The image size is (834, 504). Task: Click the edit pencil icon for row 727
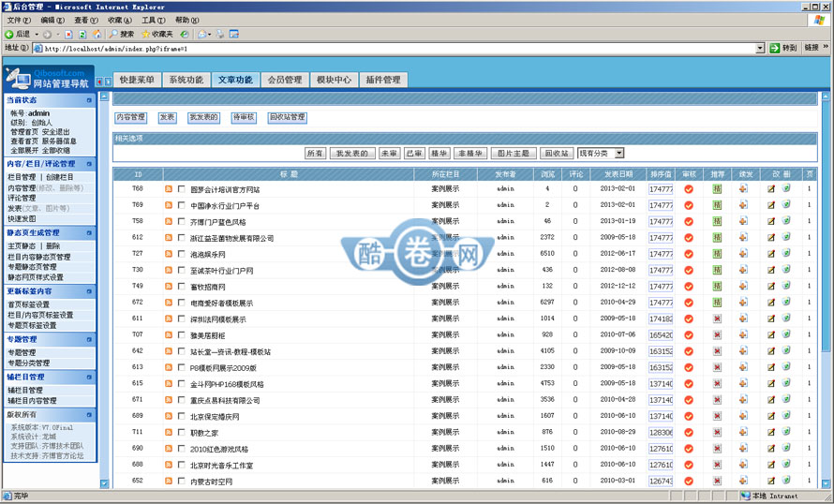click(x=771, y=254)
